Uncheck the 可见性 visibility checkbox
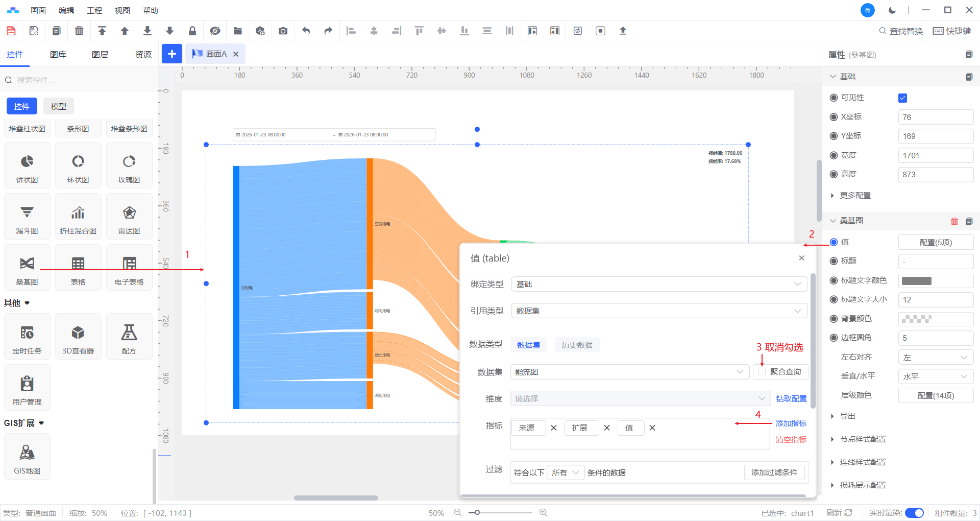 [x=902, y=98]
